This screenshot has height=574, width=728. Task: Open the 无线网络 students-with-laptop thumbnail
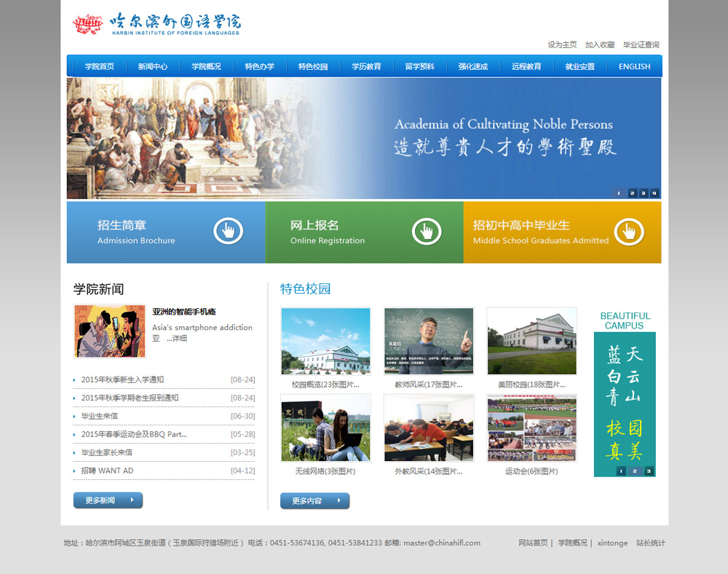click(325, 428)
